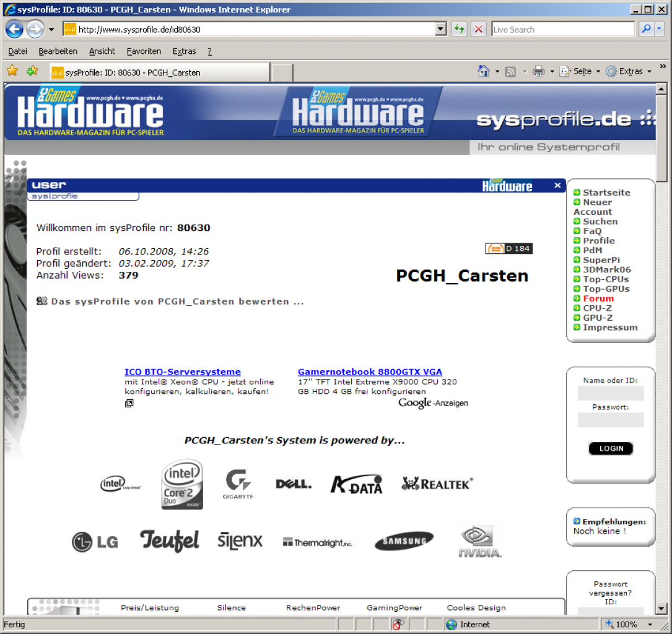Click the Name oder ID input field

610,393
